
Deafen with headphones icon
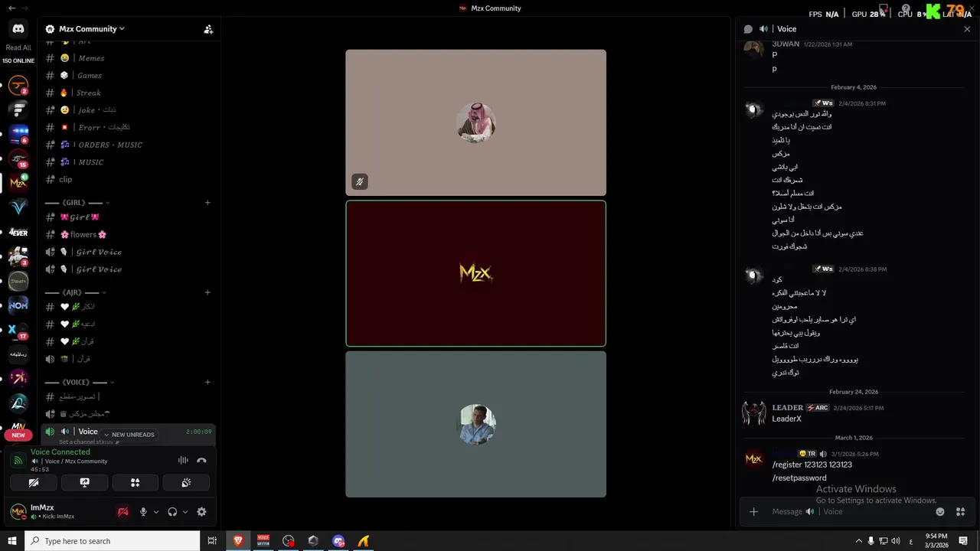click(173, 512)
